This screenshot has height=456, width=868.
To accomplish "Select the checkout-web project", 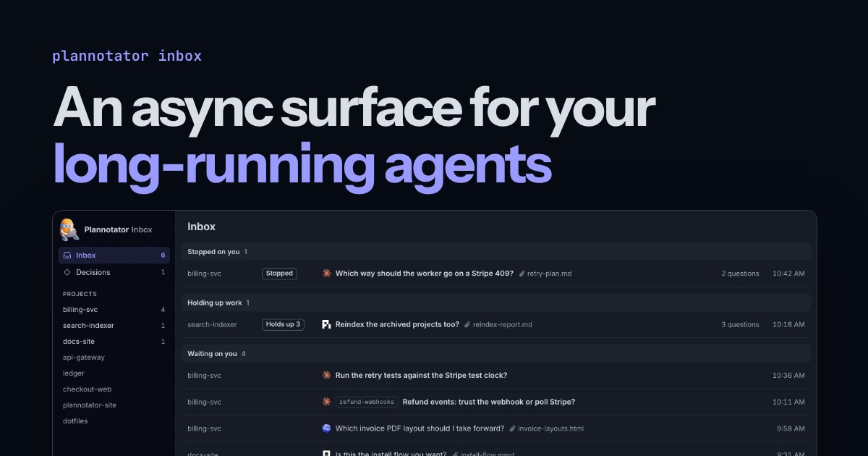I will 88,389.
